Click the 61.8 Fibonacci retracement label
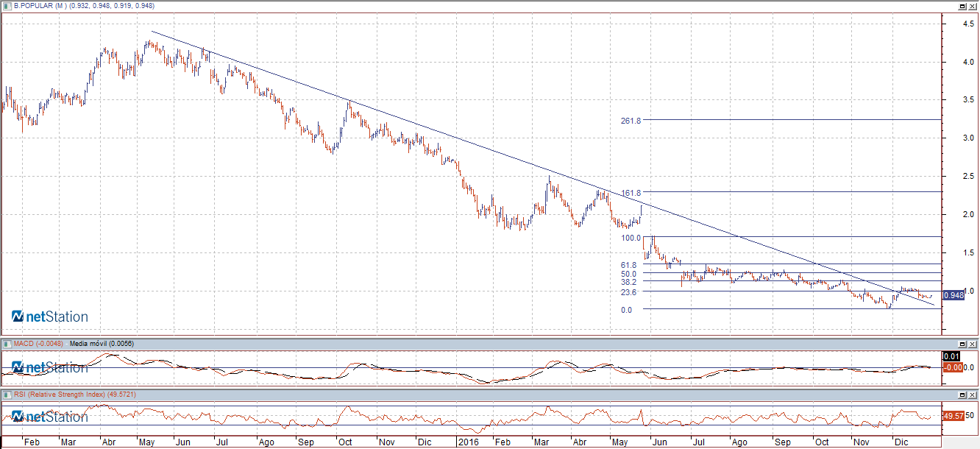Screen dimensions: 980x449 (628, 264)
